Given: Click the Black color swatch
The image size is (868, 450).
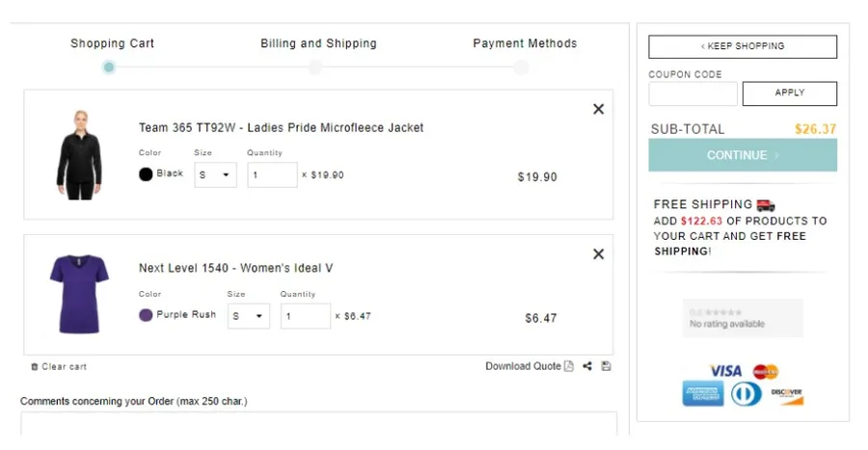Looking at the screenshot, I should click(x=146, y=174).
